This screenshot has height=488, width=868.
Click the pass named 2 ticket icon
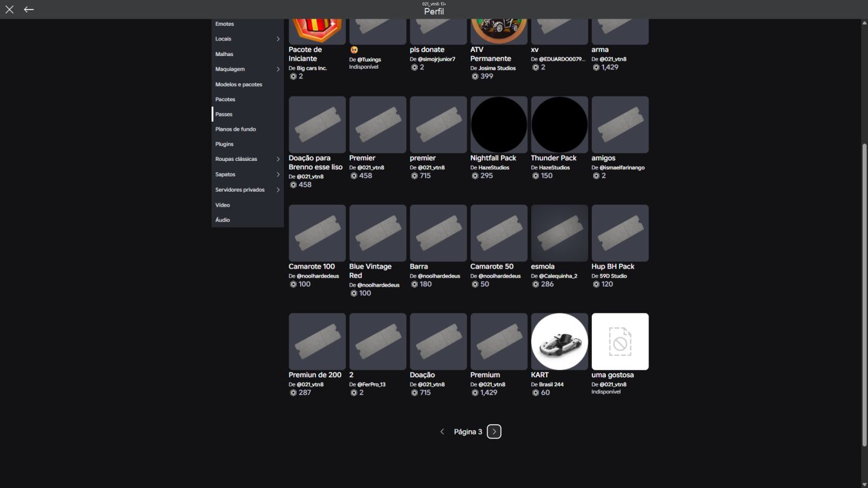pos(378,342)
